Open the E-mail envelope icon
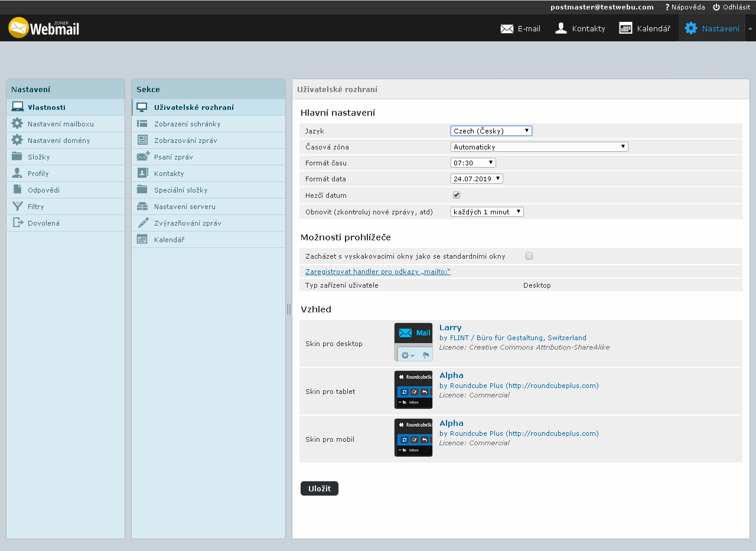Screen dimensions: 756x551 (x=507, y=28)
